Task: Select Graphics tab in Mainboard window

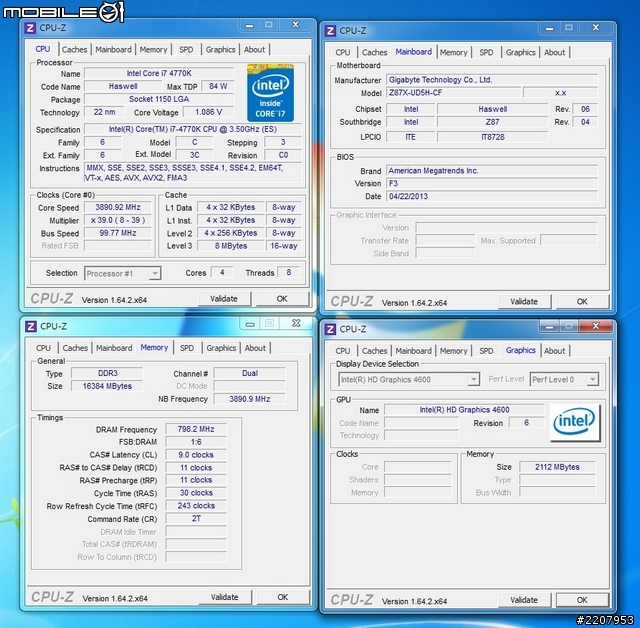Action: [520, 53]
